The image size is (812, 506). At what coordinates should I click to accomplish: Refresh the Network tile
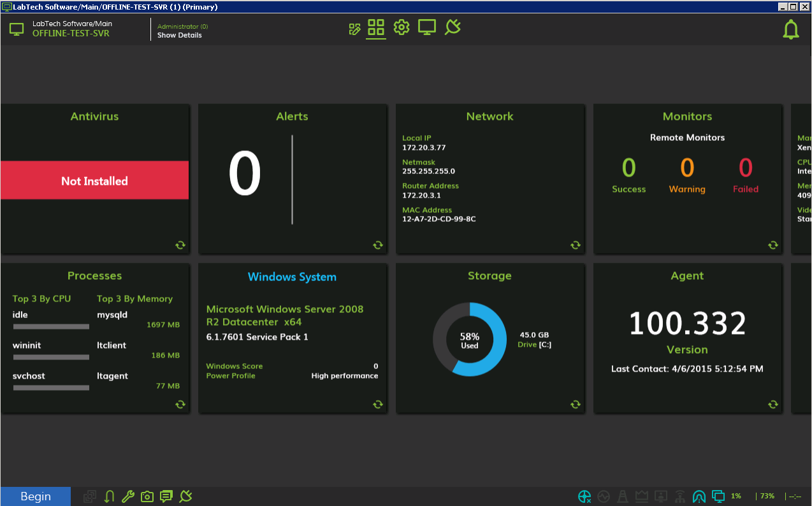tap(576, 245)
